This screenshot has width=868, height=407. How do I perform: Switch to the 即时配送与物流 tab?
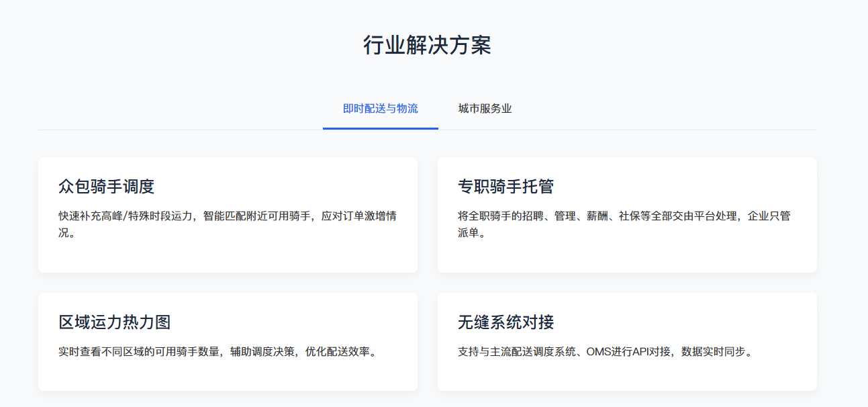coord(380,109)
